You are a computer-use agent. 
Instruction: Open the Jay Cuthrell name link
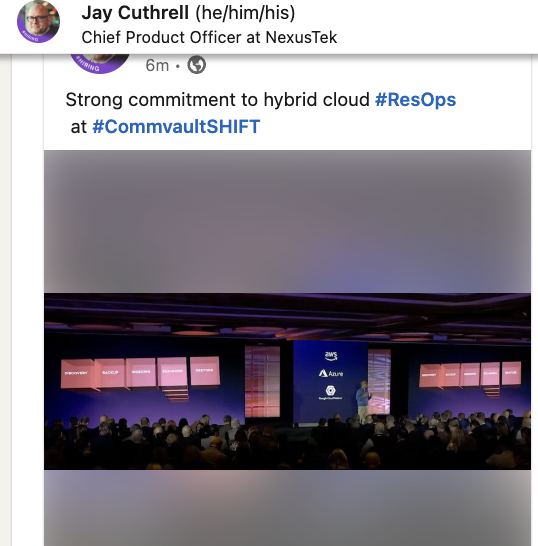135,13
